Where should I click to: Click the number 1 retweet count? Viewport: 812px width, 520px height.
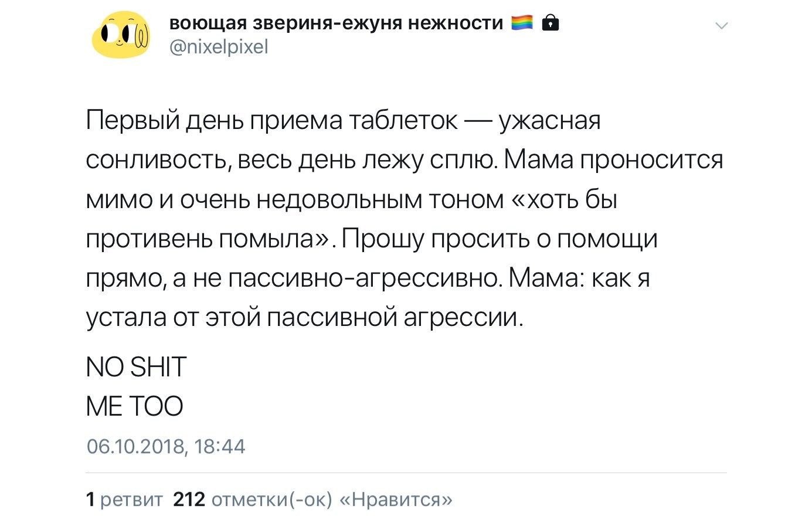(x=90, y=499)
